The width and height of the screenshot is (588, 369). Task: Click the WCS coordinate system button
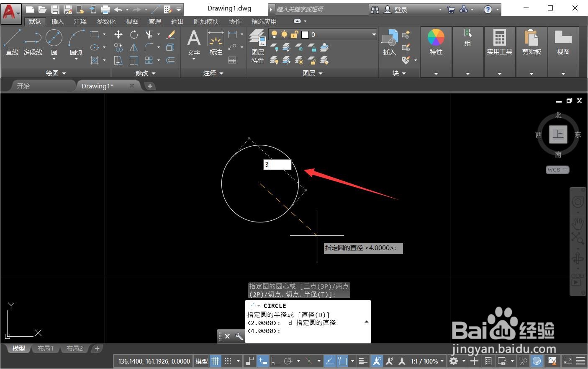[x=557, y=170]
